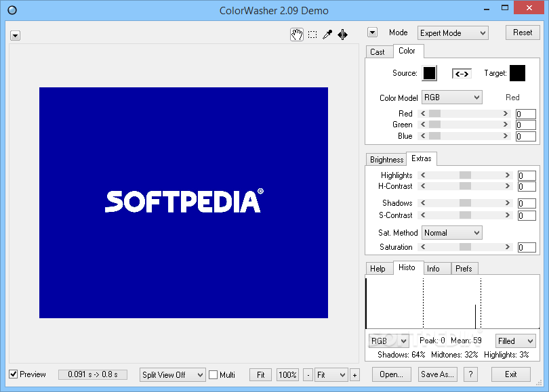Click the Saturation value input field
Screen dimensions: 549x392
tap(527, 247)
